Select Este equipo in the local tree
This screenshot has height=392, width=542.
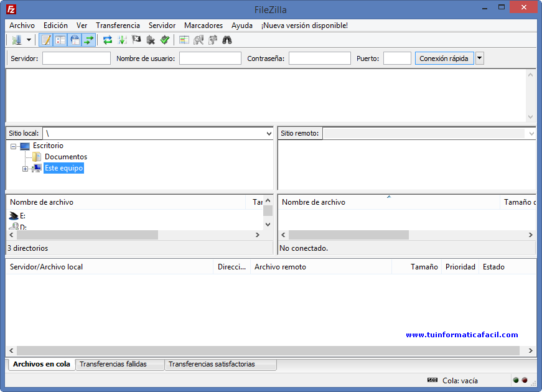(63, 168)
